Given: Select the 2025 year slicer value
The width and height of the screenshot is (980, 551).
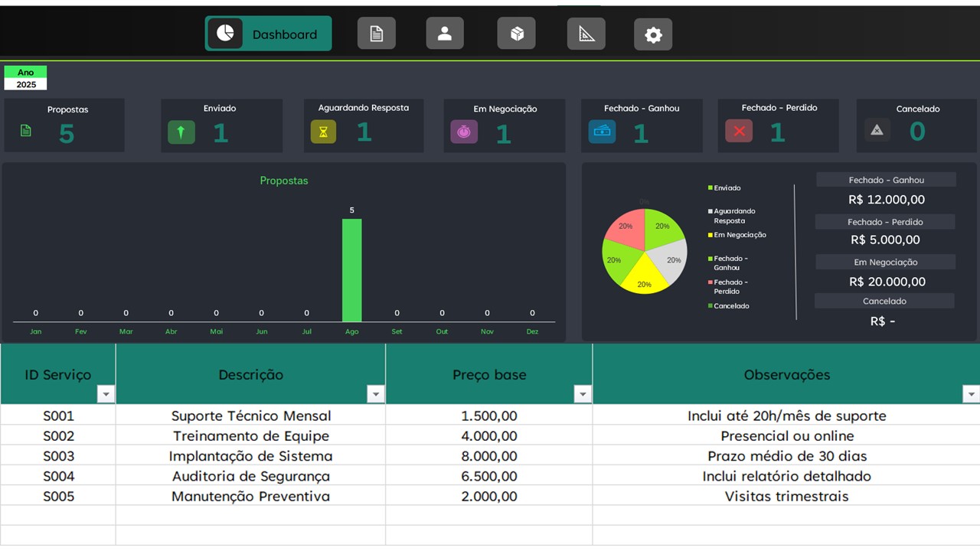Looking at the screenshot, I should tap(26, 85).
